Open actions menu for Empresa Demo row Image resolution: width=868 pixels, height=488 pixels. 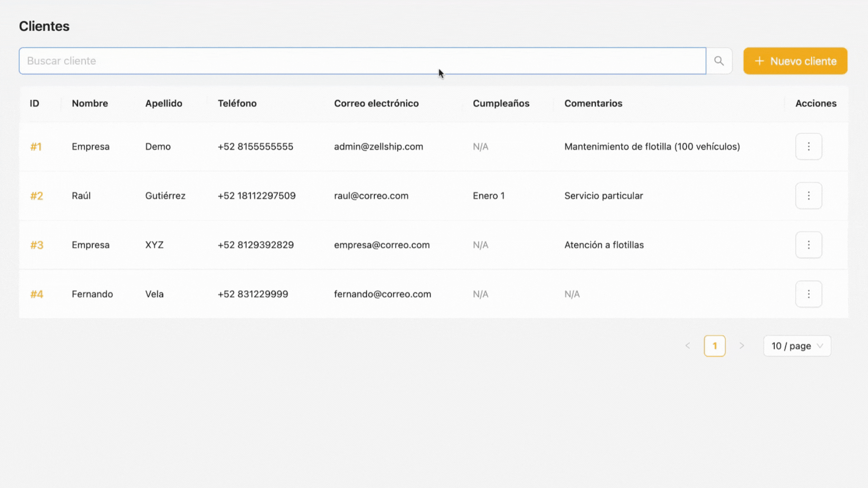(808, 146)
